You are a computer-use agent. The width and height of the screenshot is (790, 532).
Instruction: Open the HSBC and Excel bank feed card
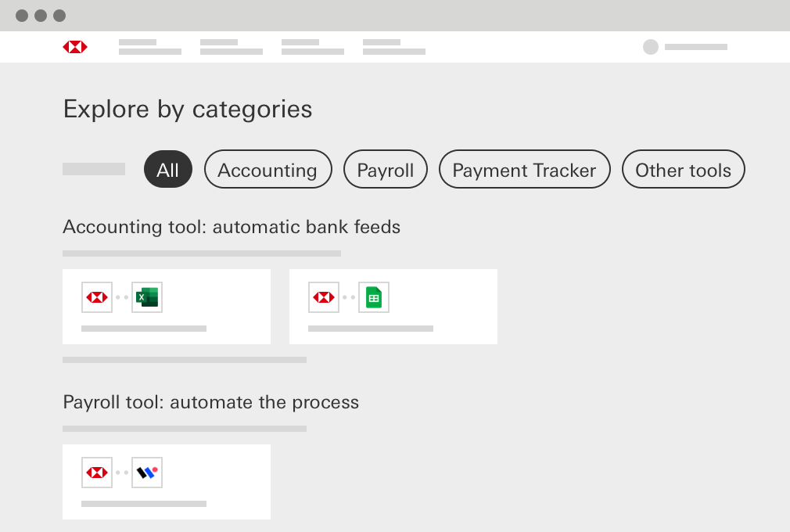point(166,306)
